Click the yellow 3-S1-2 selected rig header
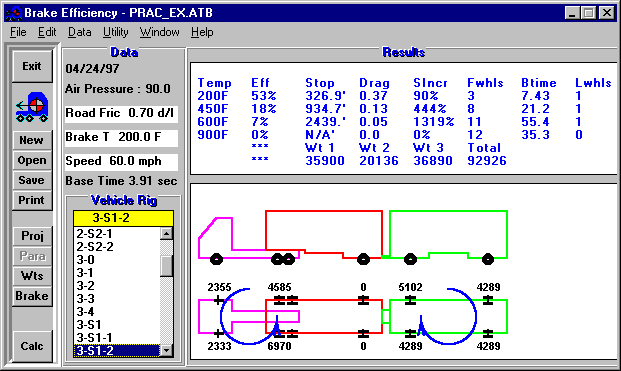This screenshot has width=621, height=371. tap(123, 218)
